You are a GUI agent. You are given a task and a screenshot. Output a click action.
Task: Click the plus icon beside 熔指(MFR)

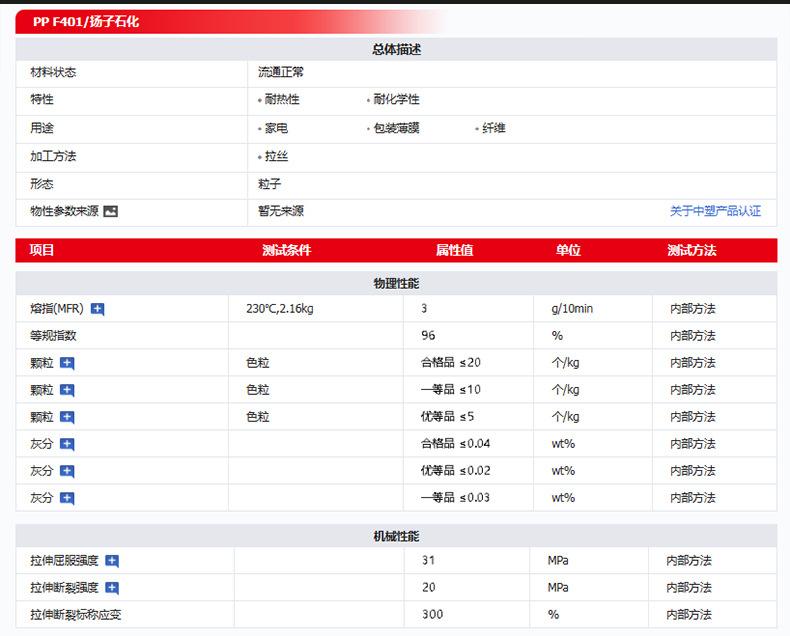(97, 309)
